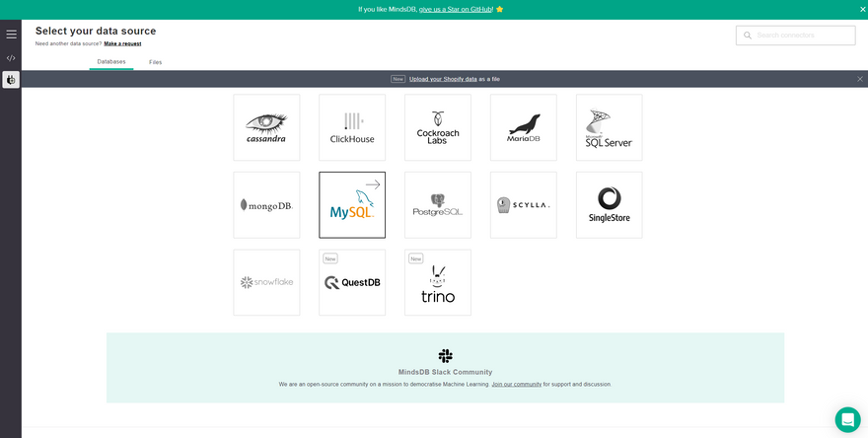Screen dimensions: 868x438
Task: Close the Shopify upload banner
Action: [860, 79]
